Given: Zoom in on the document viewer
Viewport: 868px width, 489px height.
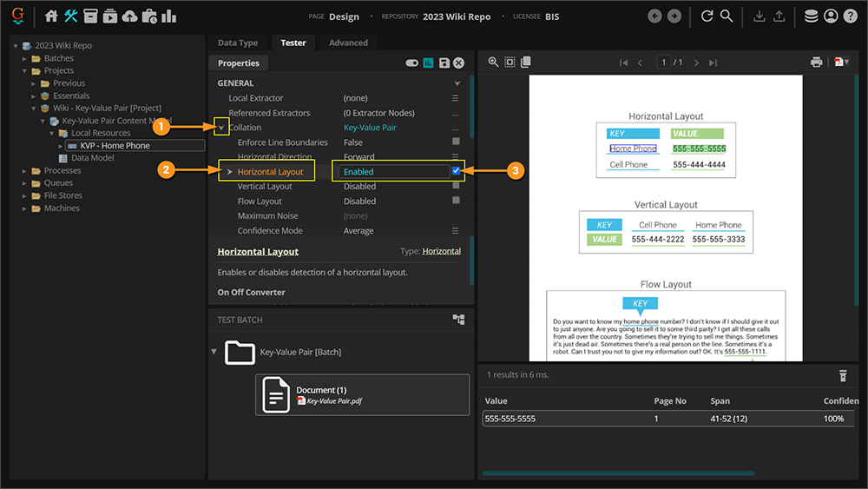Looking at the screenshot, I should point(493,63).
